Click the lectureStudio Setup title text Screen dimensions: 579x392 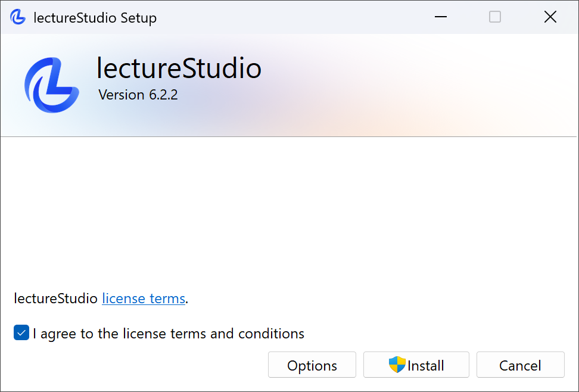point(95,17)
